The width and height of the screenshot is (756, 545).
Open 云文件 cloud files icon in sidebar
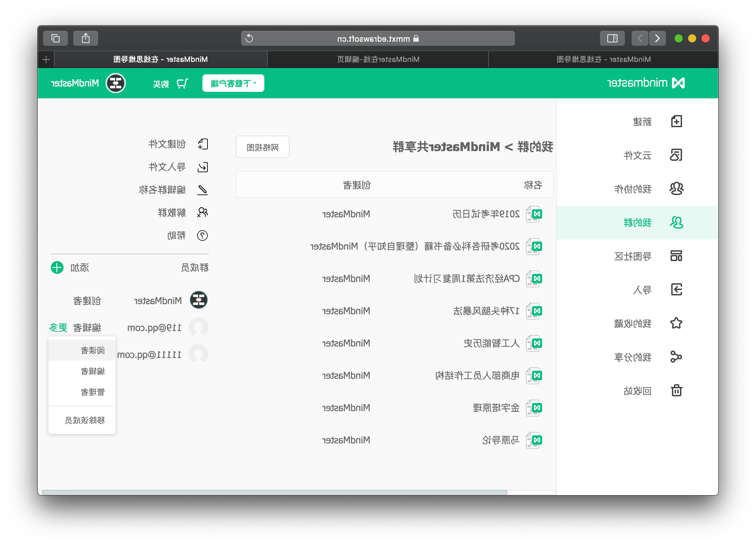[676, 155]
